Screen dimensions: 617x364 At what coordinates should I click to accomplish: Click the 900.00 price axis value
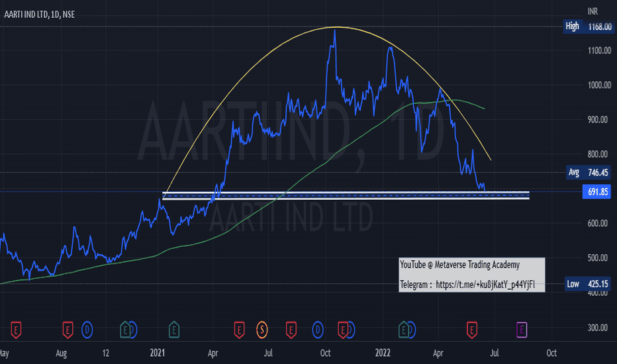point(598,120)
